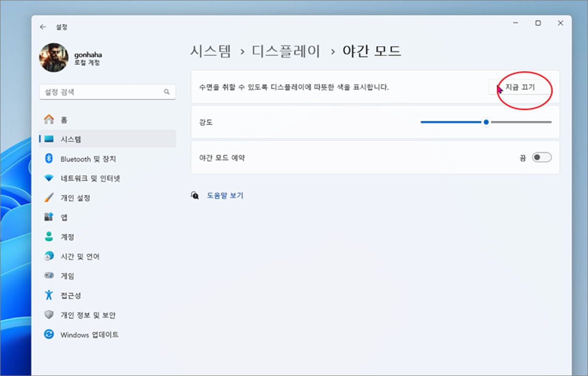Click the System (시스템) monitor icon
The height and width of the screenshot is (376, 588).
(x=49, y=139)
